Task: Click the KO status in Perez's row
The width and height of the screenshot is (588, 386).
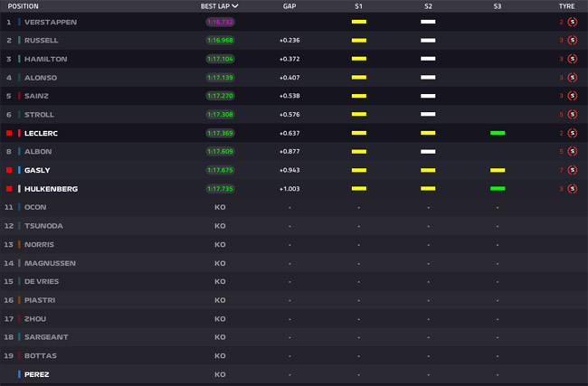Action: pyautogui.click(x=220, y=375)
